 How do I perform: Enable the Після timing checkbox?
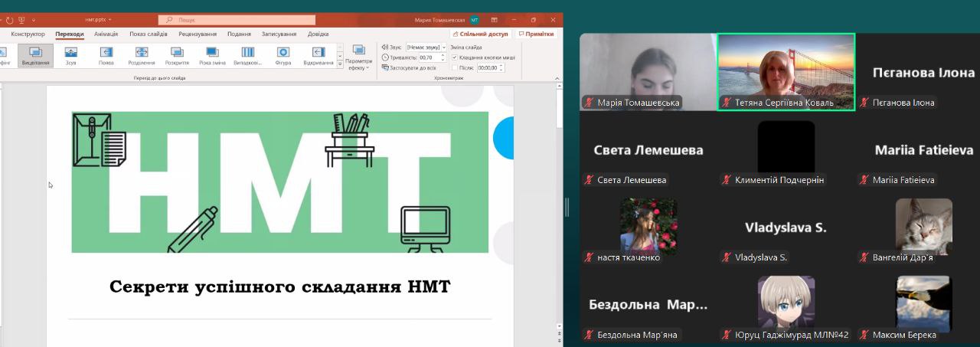pyautogui.click(x=455, y=67)
